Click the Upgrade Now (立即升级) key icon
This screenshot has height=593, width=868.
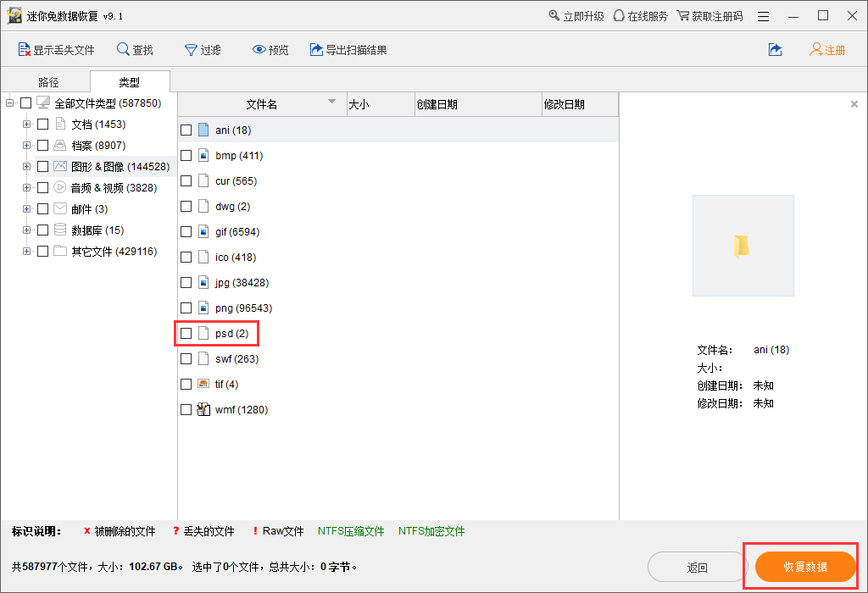point(554,15)
